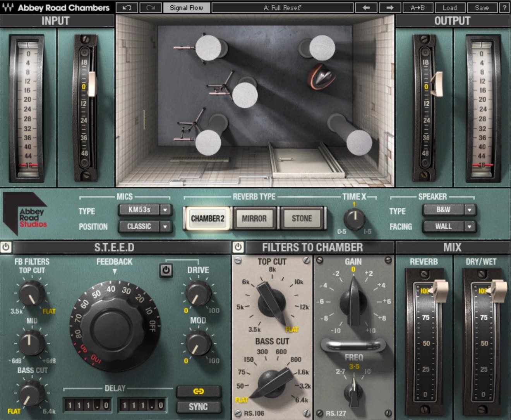The width and height of the screenshot is (511, 420).
Task: Click the REVERB mix fader handle
Action: point(440,290)
